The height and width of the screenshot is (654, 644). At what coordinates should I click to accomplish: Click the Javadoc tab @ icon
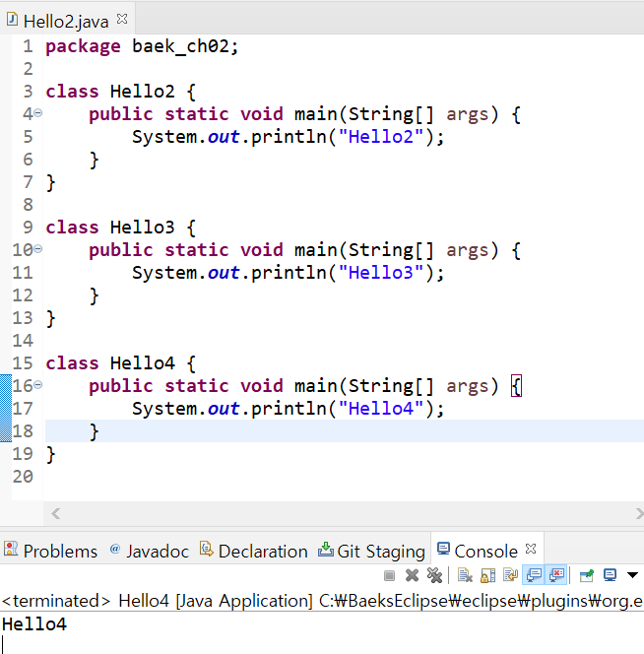pyautogui.click(x=115, y=549)
